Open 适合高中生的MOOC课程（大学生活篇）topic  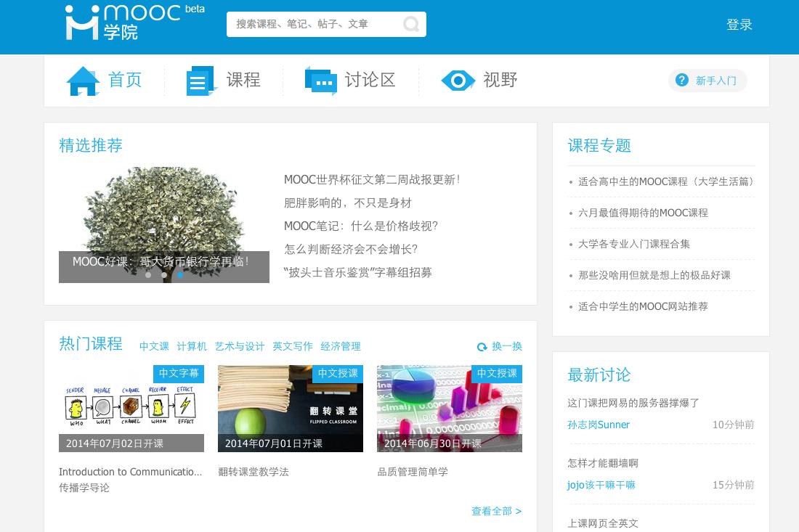(665, 181)
